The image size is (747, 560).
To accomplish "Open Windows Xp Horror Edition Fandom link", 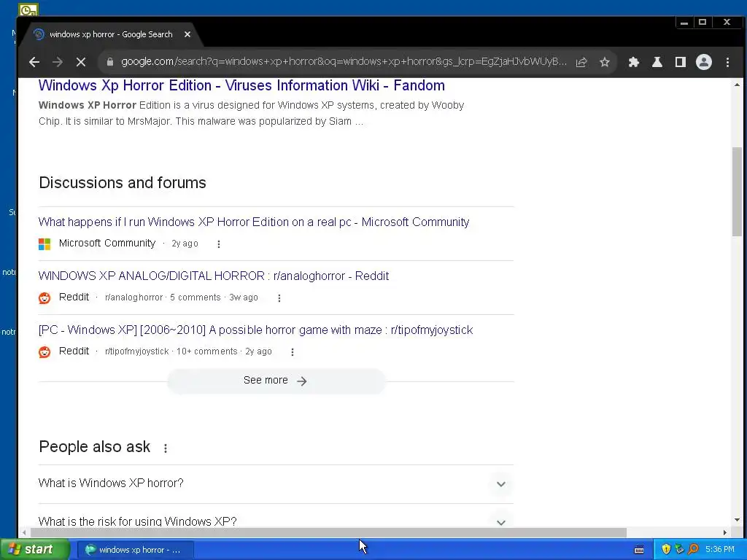I will (x=241, y=85).
